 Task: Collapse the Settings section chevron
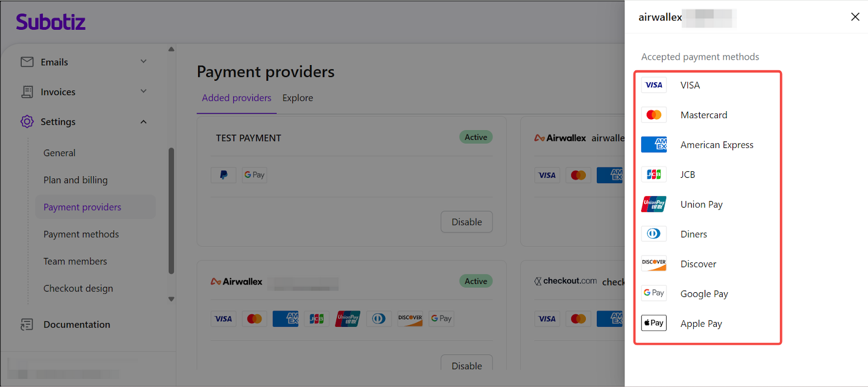pos(144,122)
